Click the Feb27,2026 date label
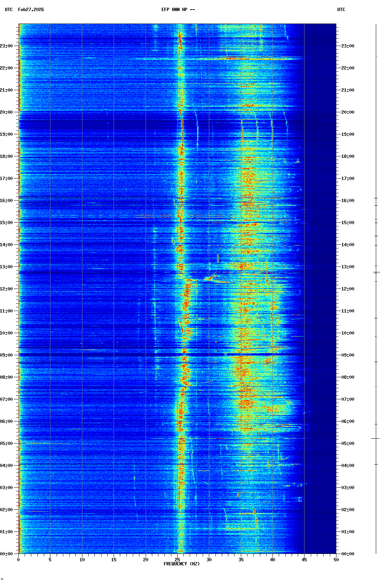 pyautogui.click(x=31, y=10)
